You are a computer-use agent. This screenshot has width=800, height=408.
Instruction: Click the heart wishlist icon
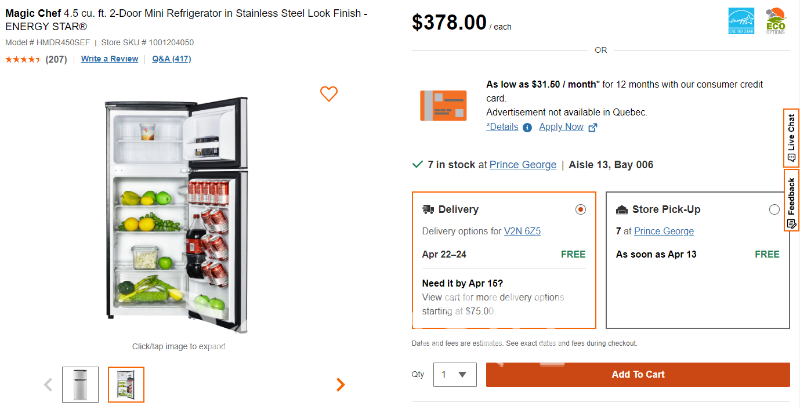pos(329,94)
